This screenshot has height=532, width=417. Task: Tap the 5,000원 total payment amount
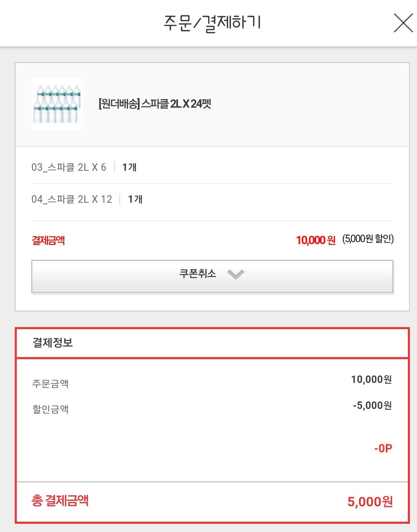tap(370, 502)
